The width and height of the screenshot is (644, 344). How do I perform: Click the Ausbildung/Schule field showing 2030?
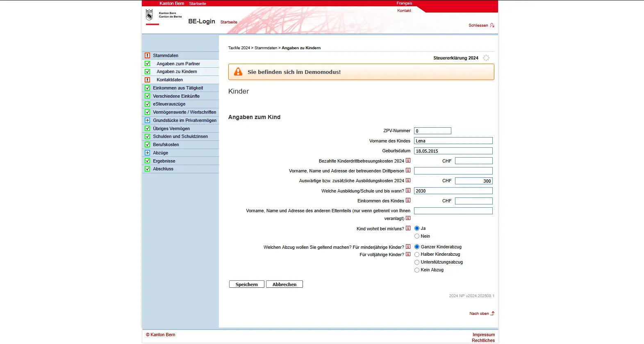pos(453,191)
